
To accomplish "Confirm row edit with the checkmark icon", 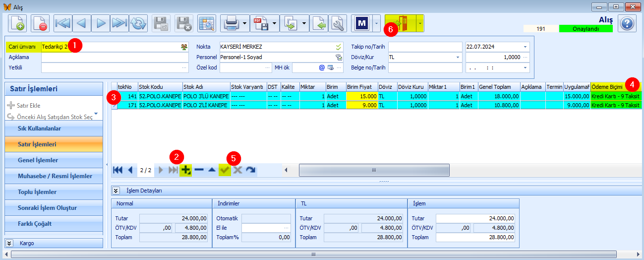I will pyautogui.click(x=225, y=170).
